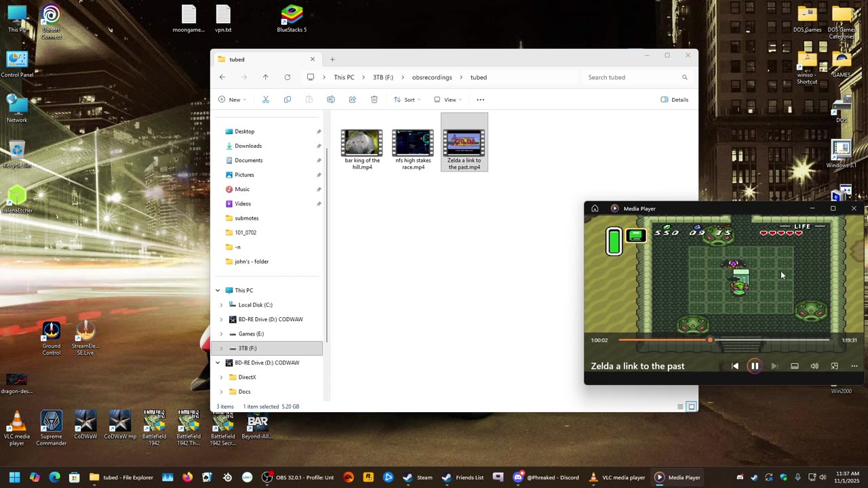The image size is (868, 488).
Task: Select the tubed tab in File Explorer
Action: [266, 60]
